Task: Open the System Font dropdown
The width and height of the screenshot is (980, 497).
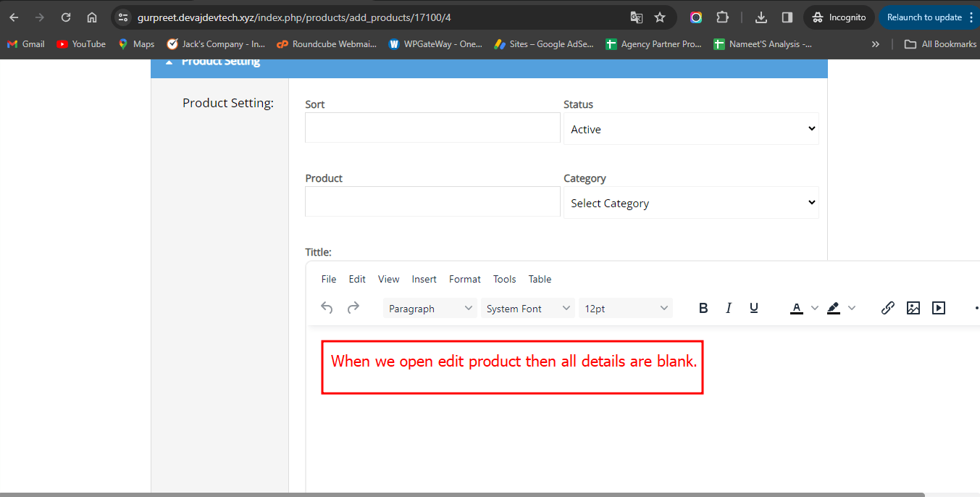Action: pos(527,309)
